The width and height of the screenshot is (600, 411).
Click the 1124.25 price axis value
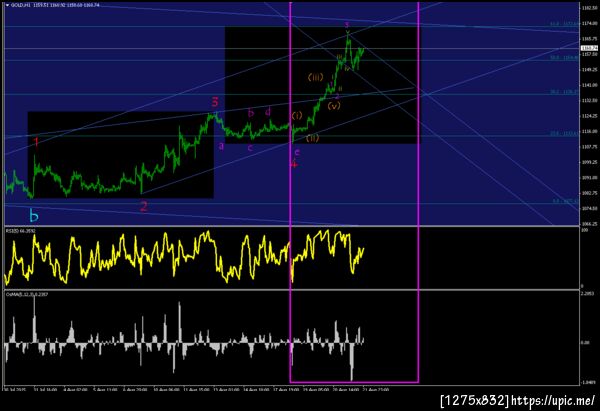pyautogui.click(x=589, y=116)
